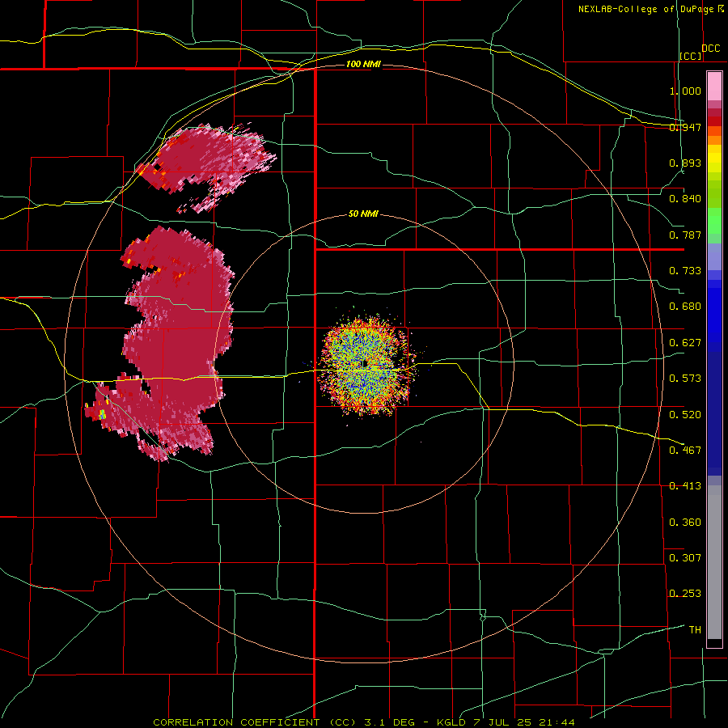Select the 0.947 scale value
728x728 pixels.
[x=685, y=127]
